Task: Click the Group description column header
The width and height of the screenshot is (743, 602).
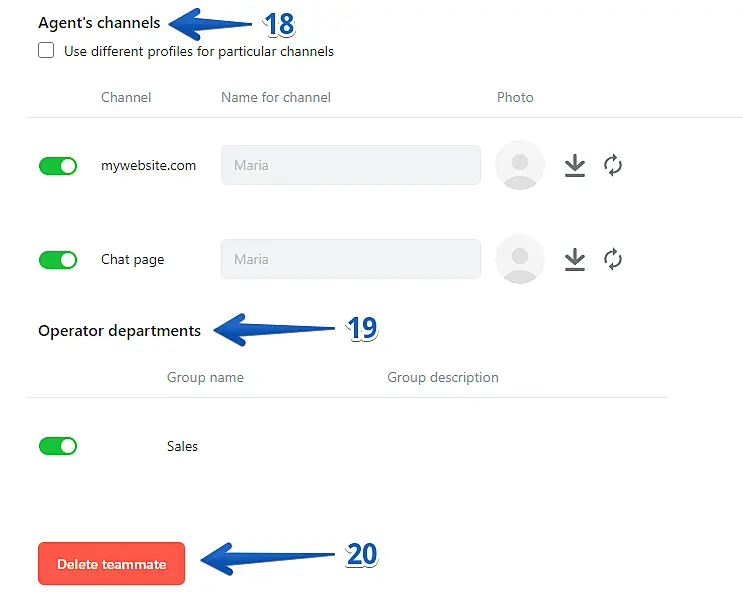Action: tap(442, 378)
